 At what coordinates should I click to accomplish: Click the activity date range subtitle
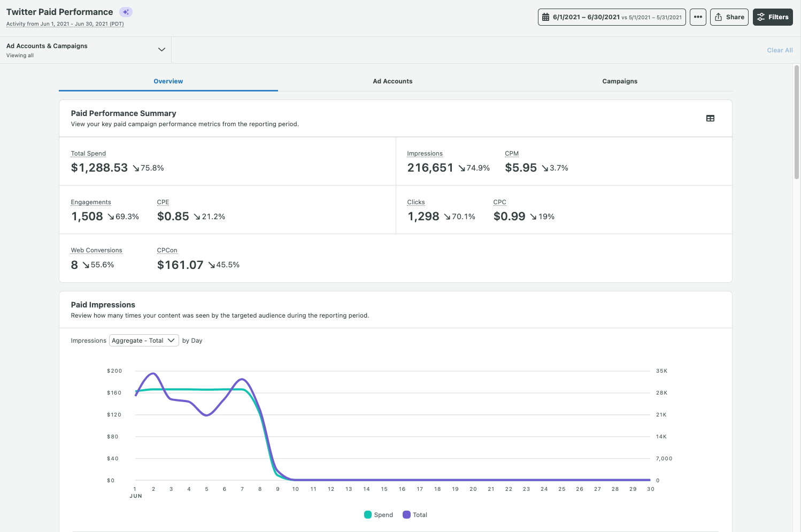point(65,24)
